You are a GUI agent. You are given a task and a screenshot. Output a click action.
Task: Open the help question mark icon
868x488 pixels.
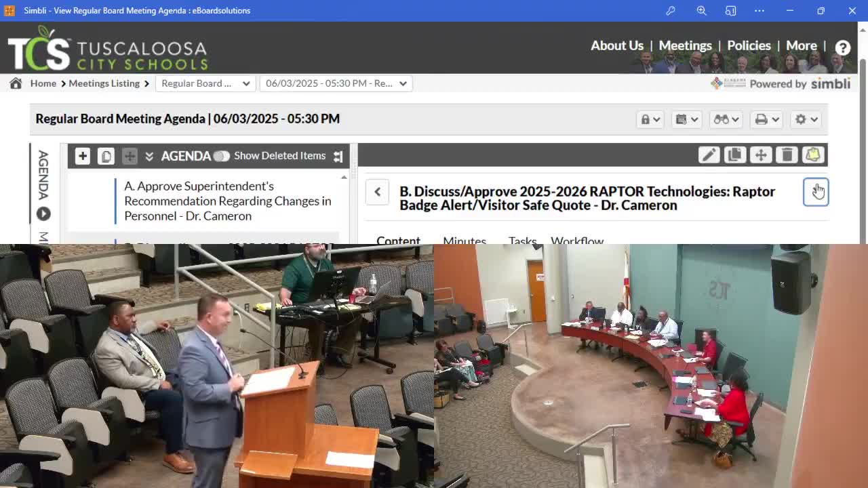[843, 47]
